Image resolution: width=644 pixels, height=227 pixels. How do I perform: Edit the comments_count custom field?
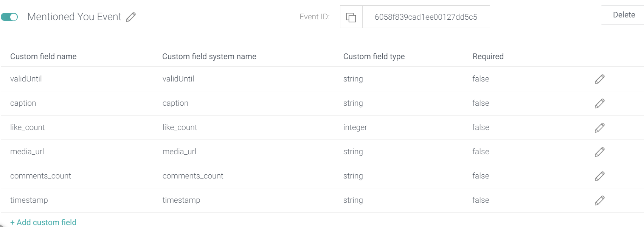(600, 176)
